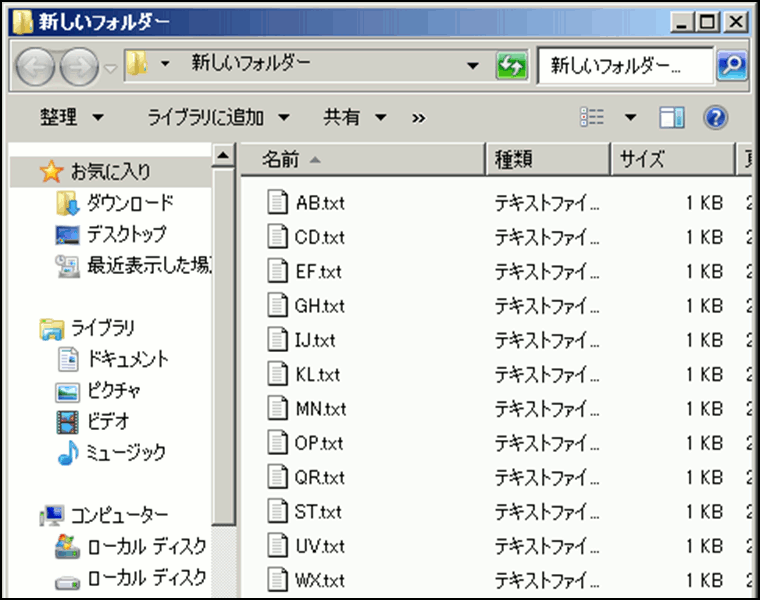Screen dimensions: 760x600
Task: Click the green Refresh button
Action: [511, 66]
